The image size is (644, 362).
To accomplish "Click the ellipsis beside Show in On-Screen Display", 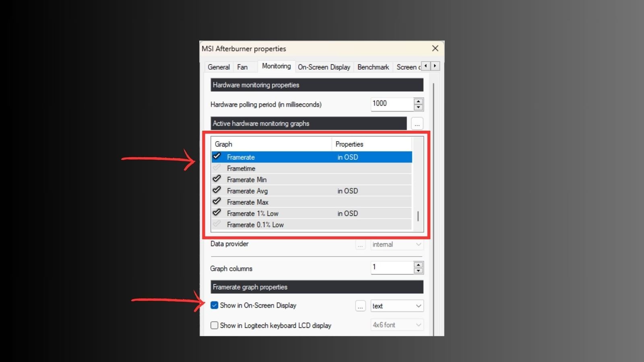I will (x=360, y=306).
